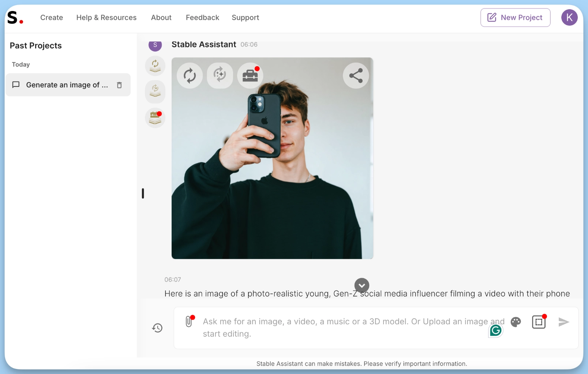This screenshot has width=588, height=374.
Task: Share the generated image
Action: tap(356, 76)
